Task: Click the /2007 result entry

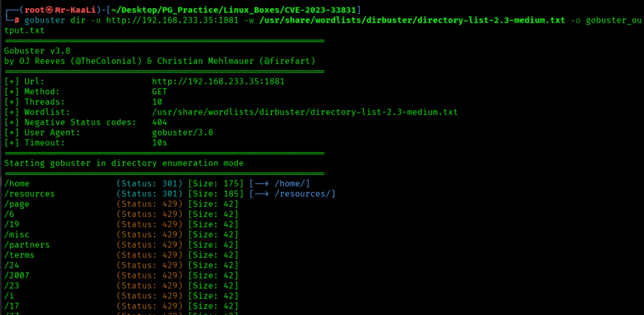Action: click(17, 275)
